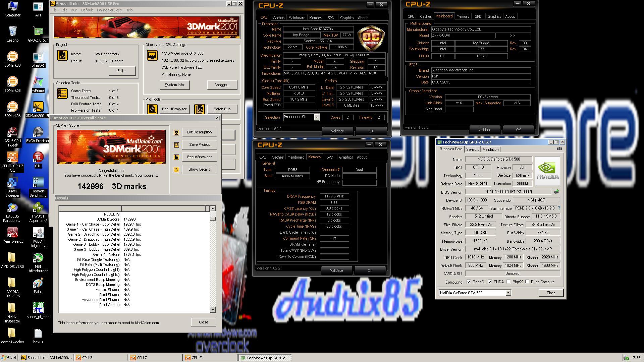
Task: Launch the 3DMark06 shortcut
Action: coord(12,110)
